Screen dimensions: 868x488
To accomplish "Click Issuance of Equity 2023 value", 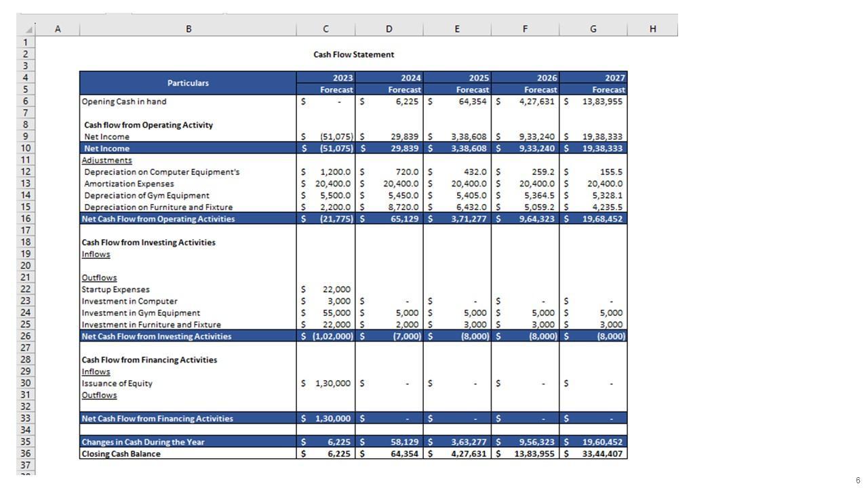I will point(332,384).
